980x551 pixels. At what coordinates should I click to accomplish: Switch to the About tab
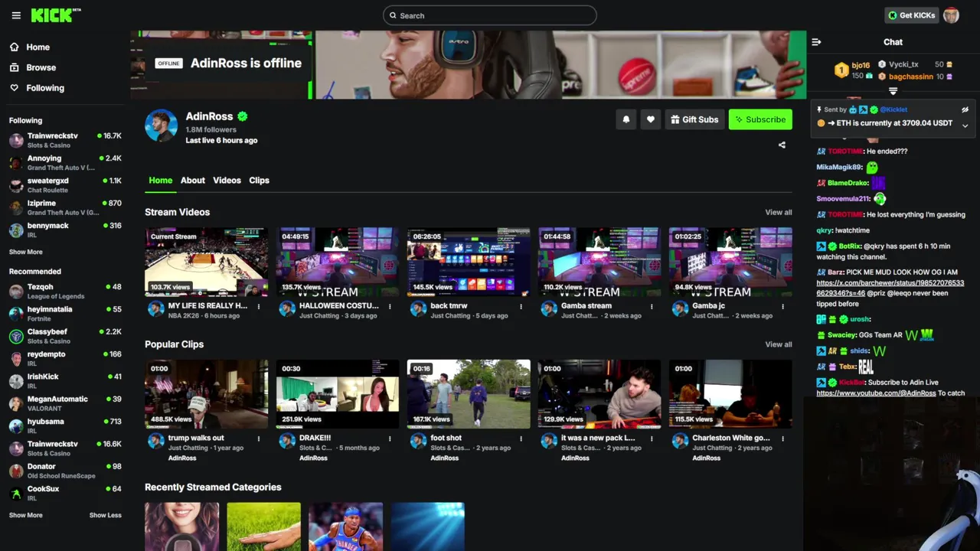(x=193, y=181)
